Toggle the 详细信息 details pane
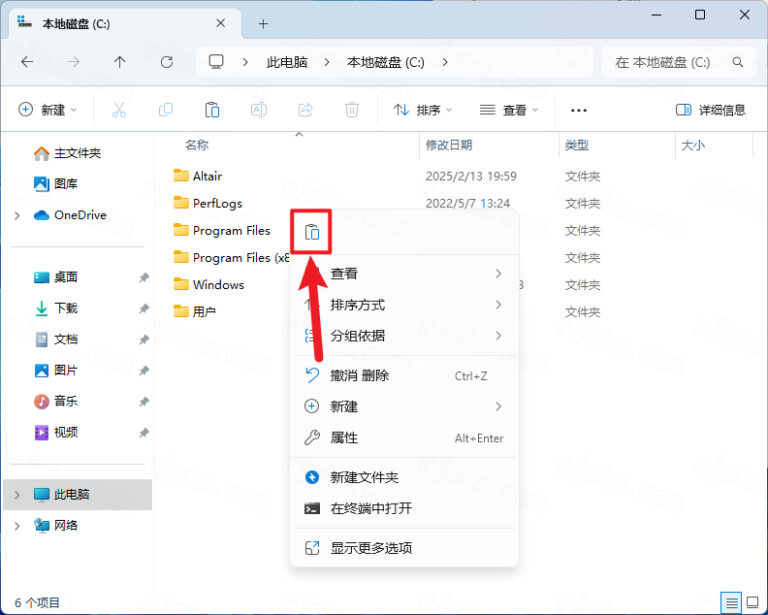The width and height of the screenshot is (768, 615). (x=710, y=110)
